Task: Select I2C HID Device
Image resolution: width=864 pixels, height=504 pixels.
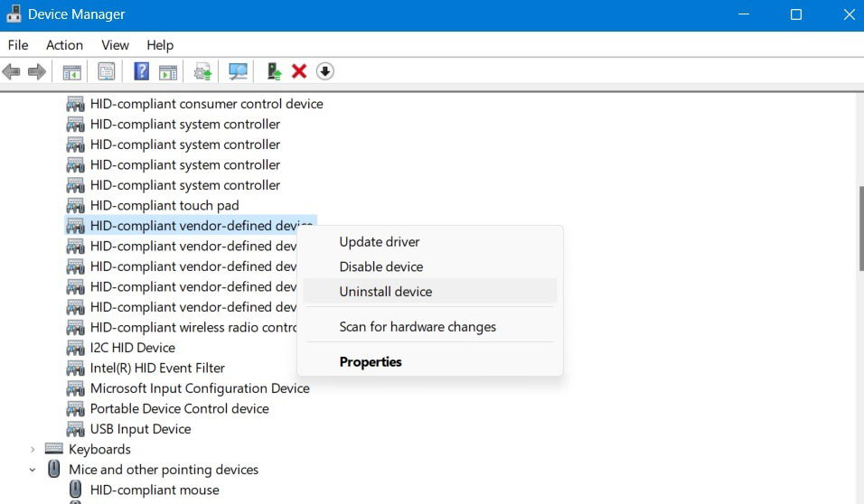Action: pos(133,348)
